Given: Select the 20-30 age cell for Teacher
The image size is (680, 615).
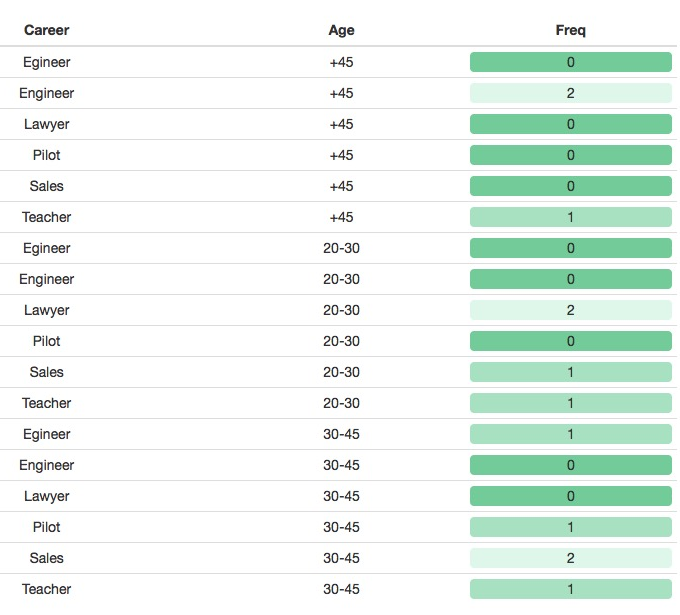Looking at the screenshot, I should click(341, 403).
